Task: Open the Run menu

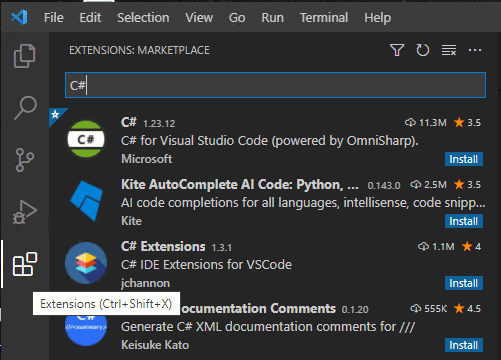Action: click(x=272, y=18)
